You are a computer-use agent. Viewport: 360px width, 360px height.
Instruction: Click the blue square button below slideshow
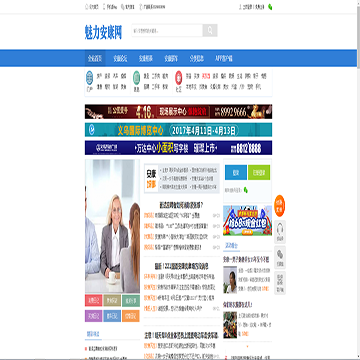pos(112,316)
